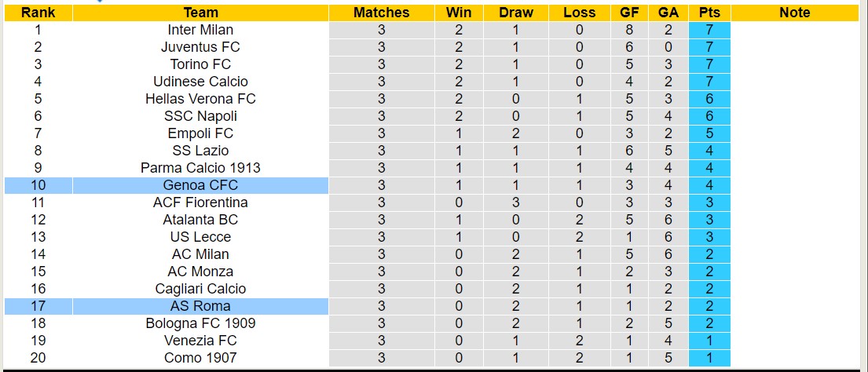Click the Note column header
This screenshot has width=868, height=372.
coord(795,13)
